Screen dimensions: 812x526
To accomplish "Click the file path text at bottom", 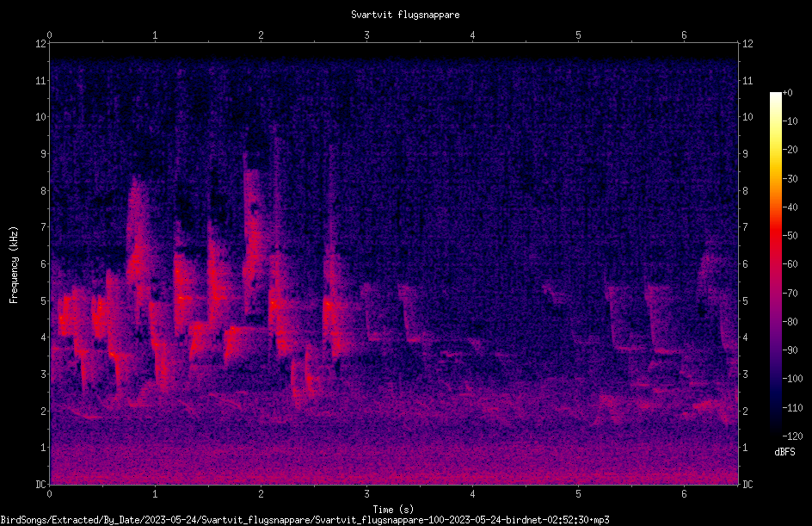I will click(304, 520).
